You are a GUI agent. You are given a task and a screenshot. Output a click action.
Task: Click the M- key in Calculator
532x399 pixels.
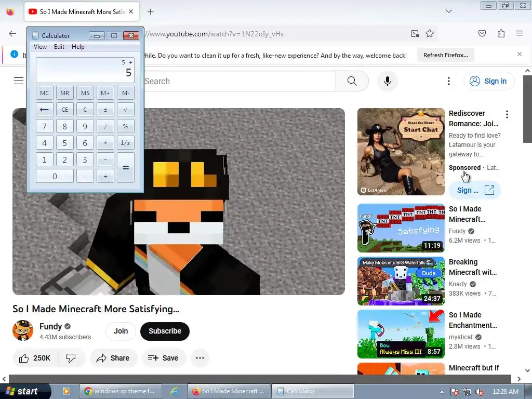click(126, 93)
